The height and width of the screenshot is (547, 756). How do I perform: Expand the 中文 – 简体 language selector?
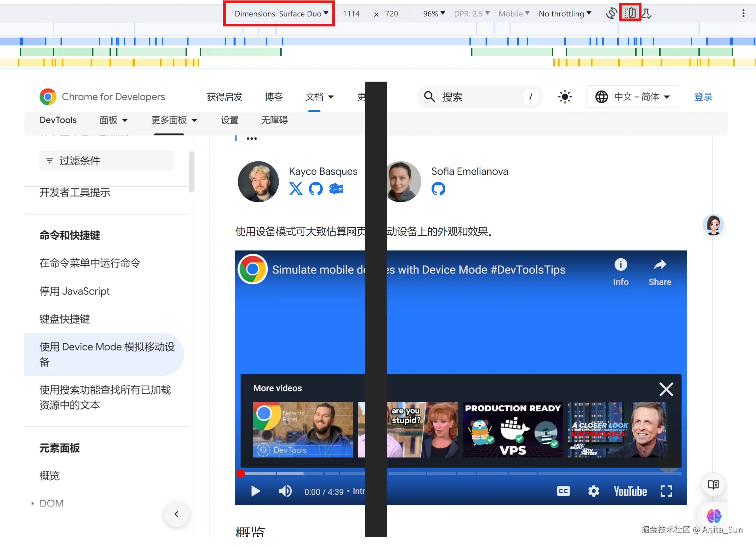click(x=632, y=97)
